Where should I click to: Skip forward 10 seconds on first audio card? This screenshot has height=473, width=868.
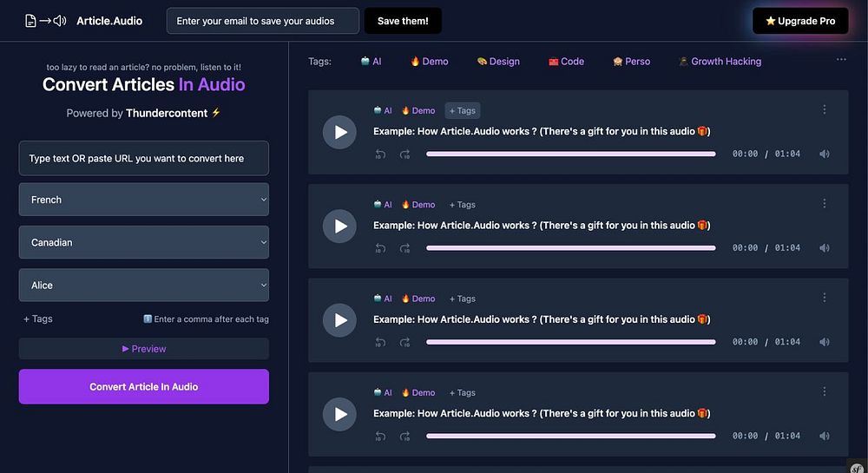tap(404, 154)
